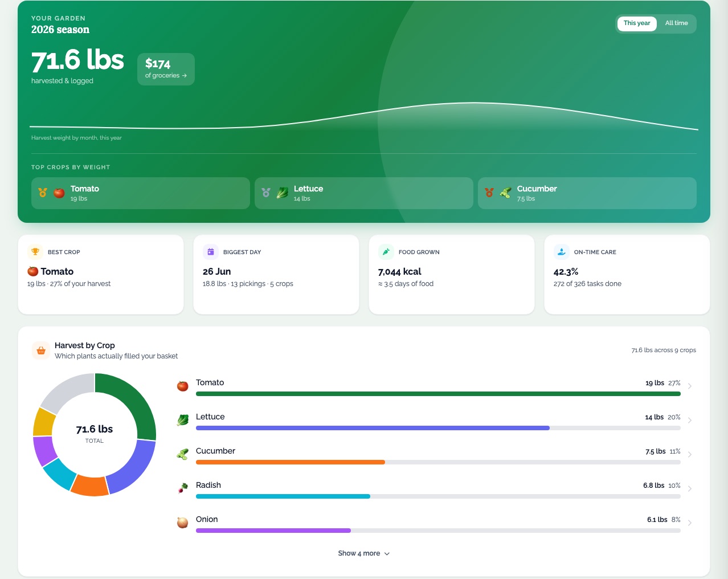This screenshot has height=579, width=728.
Task: Click the ≈ 3.5 days of food text
Action: [x=406, y=284]
